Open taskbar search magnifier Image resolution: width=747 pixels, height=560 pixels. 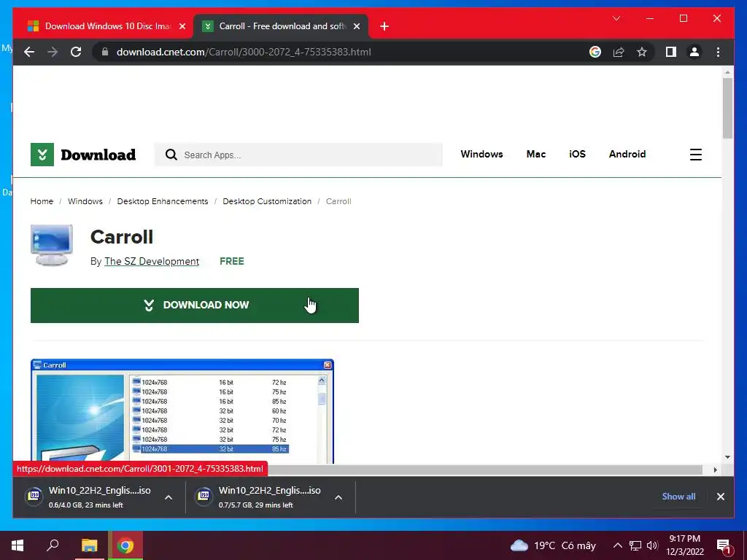(53, 545)
